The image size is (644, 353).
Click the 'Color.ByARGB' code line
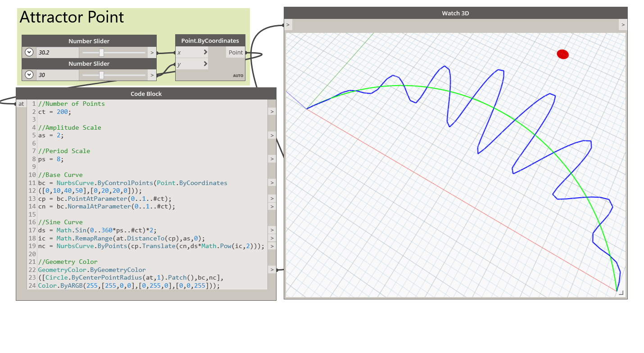coord(129,285)
